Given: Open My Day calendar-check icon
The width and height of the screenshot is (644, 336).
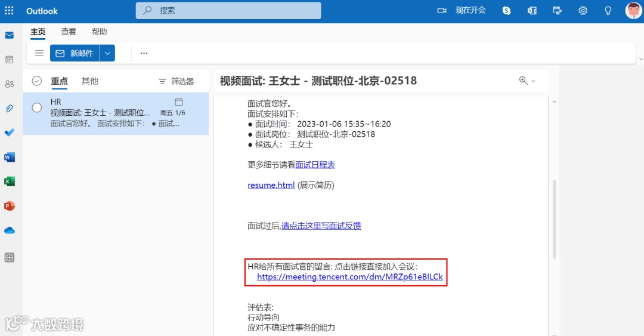Looking at the screenshot, I should tap(558, 11).
